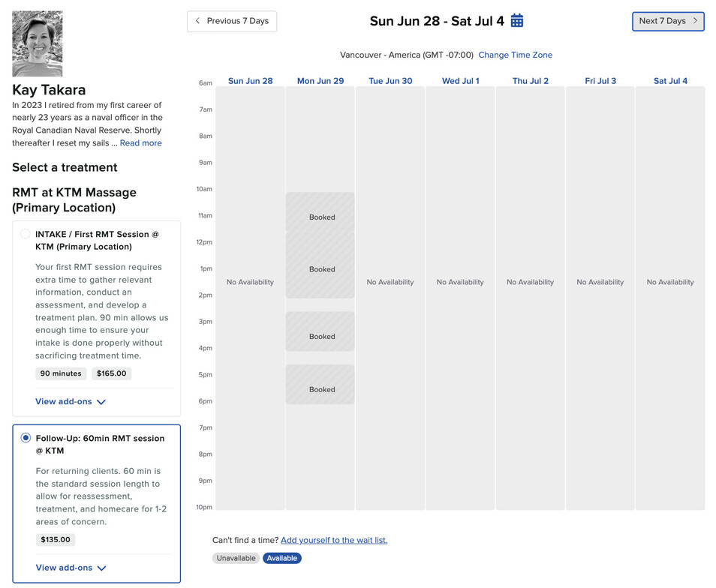
Task: Expand View add-ons under Follow-Up session
Action: coord(71,568)
